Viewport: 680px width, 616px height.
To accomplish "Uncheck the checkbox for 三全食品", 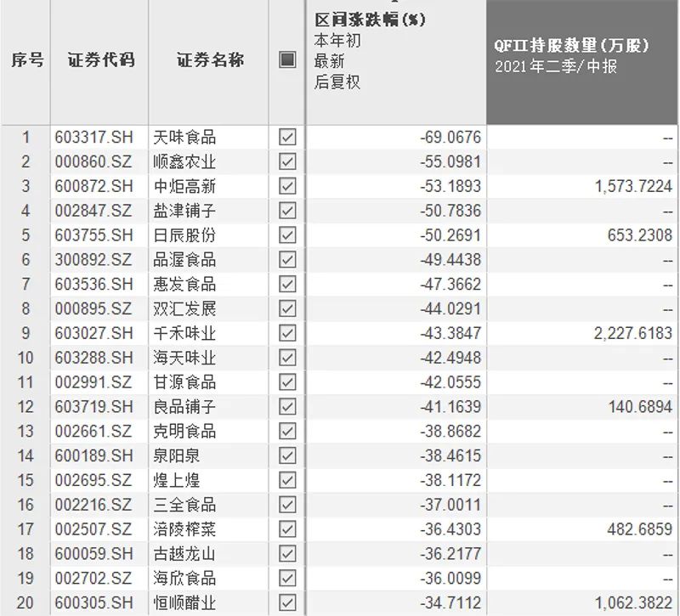I will coord(287,505).
